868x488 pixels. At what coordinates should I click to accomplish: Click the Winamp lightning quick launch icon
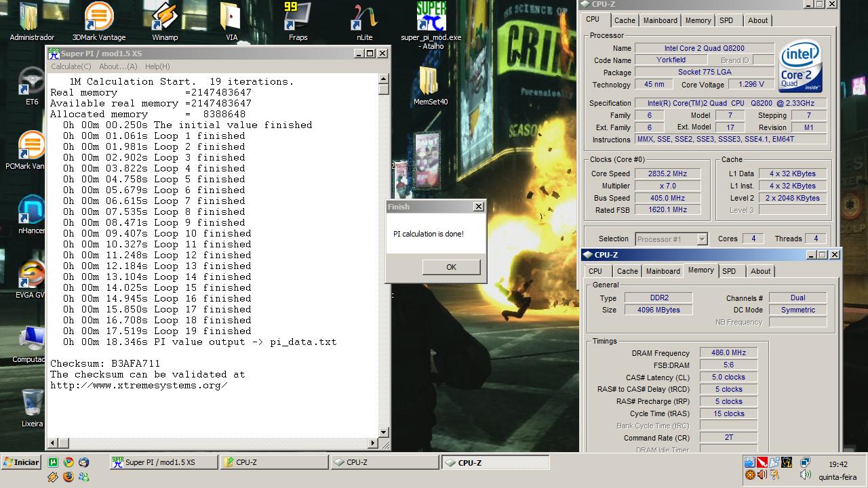pyautogui.click(x=53, y=476)
